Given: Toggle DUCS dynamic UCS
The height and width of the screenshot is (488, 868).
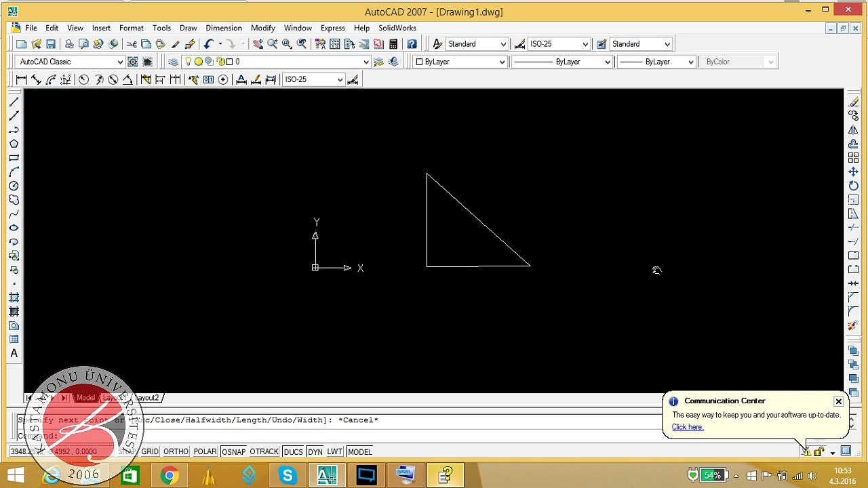Looking at the screenshot, I should tap(293, 451).
